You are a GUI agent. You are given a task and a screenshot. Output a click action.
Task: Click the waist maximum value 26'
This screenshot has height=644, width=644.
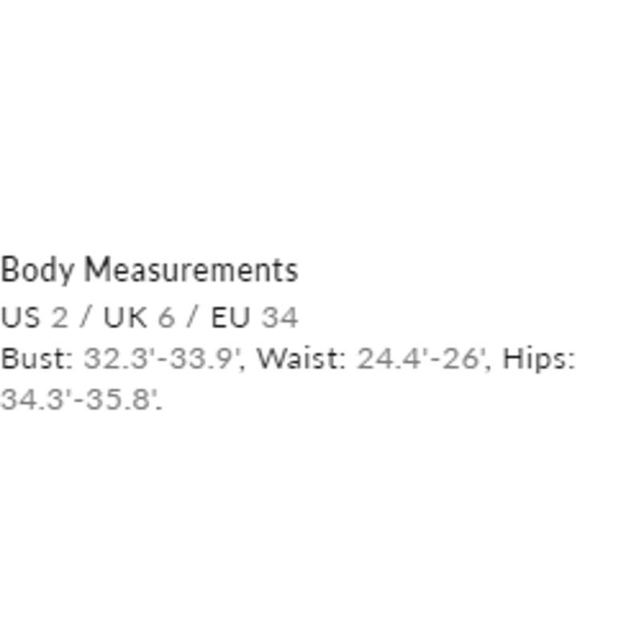point(464,358)
